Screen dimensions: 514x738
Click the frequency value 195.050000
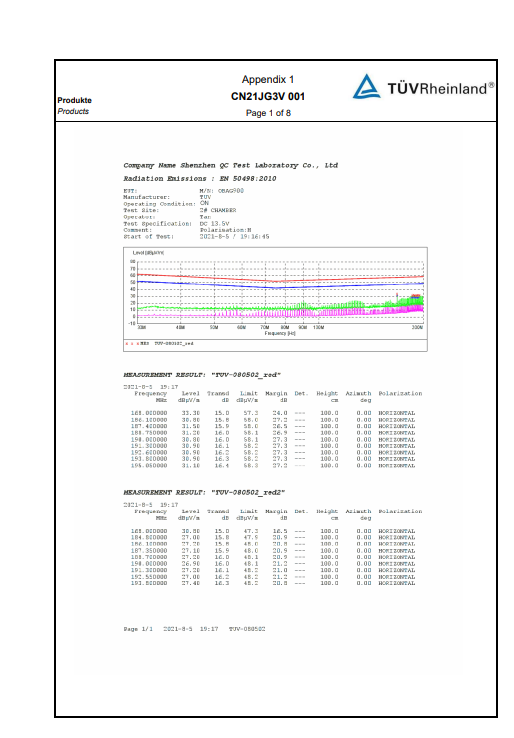point(149,465)
